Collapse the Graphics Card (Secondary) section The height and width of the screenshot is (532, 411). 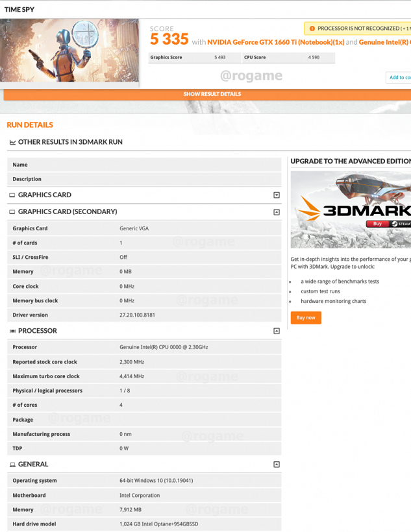coord(277,212)
